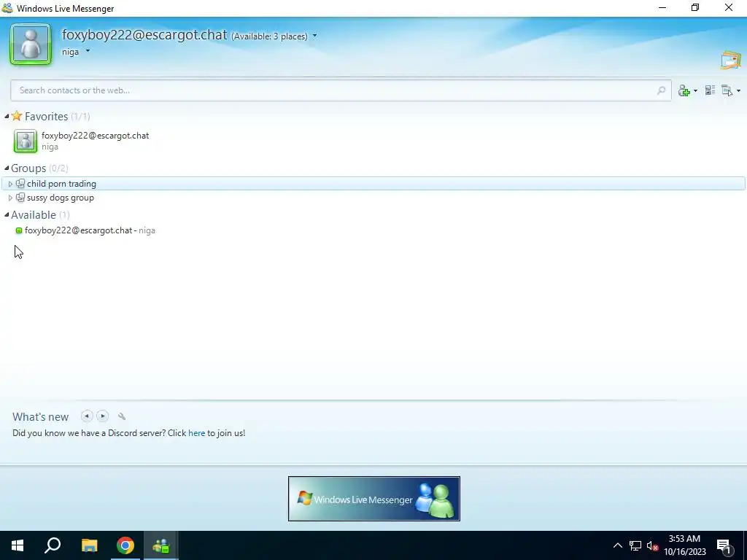
Task: Show hidden system tray icons
Action: pos(617,545)
